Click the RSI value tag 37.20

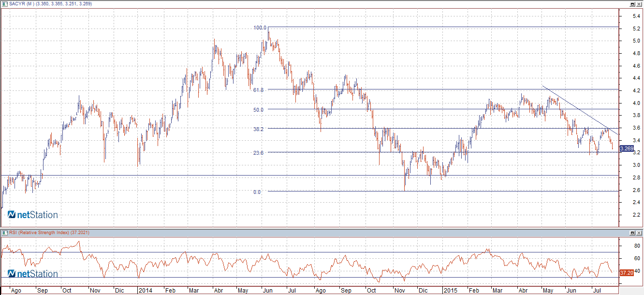click(x=627, y=273)
